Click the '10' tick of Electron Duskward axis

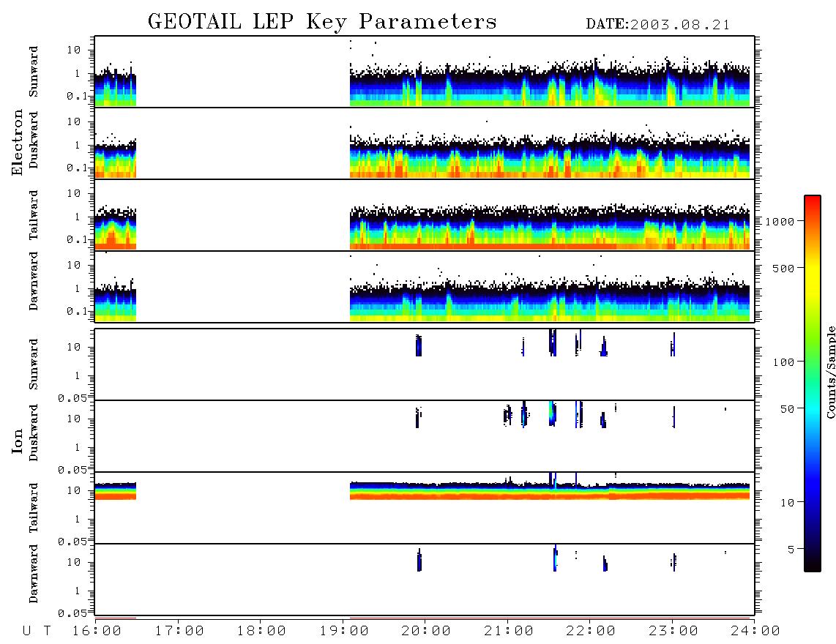click(74, 121)
